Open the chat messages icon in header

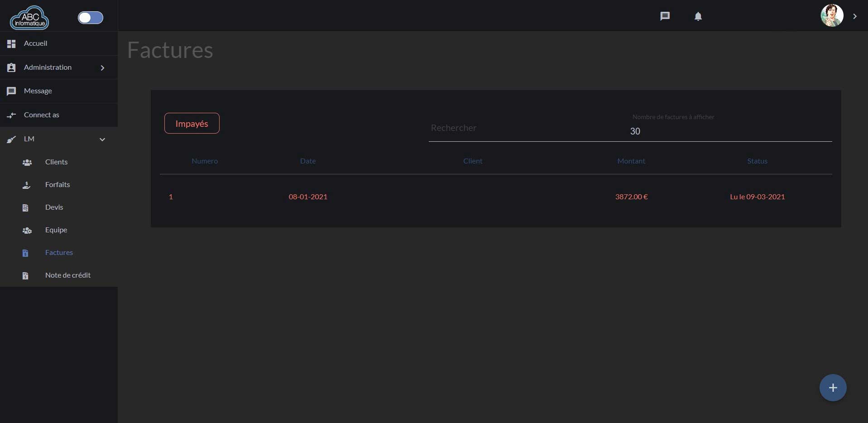coord(665,16)
